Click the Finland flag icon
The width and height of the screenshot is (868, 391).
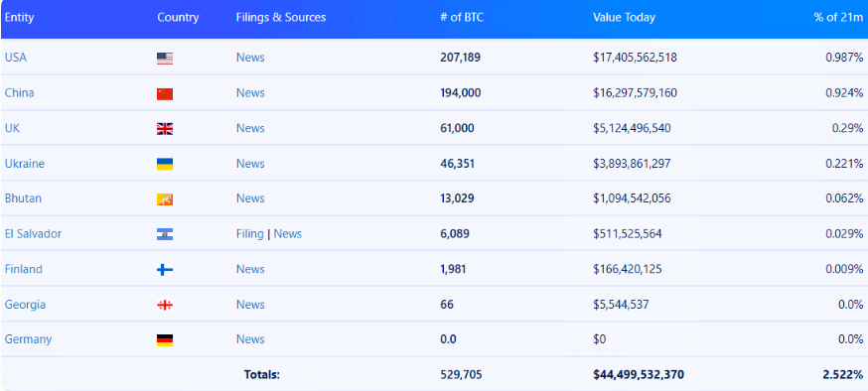pyautogui.click(x=165, y=270)
